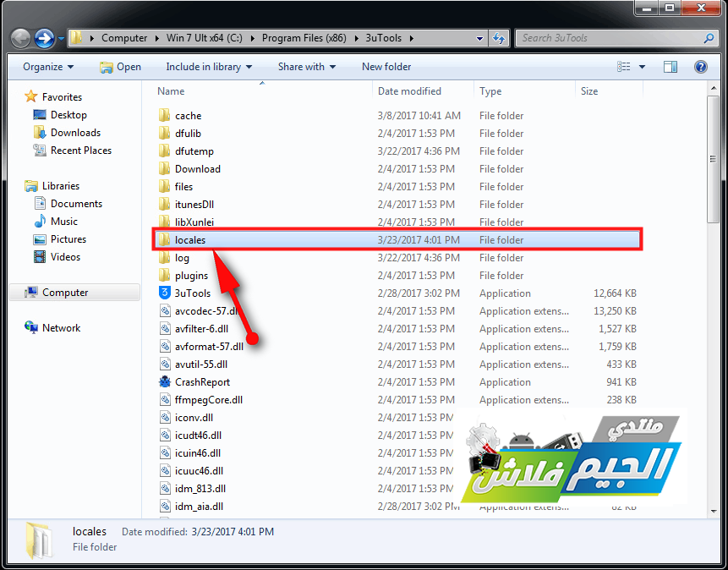Image resolution: width=728 pixels, height=570 pixels.
Task: Open the Organize menu
Action: tap(48, 67)
